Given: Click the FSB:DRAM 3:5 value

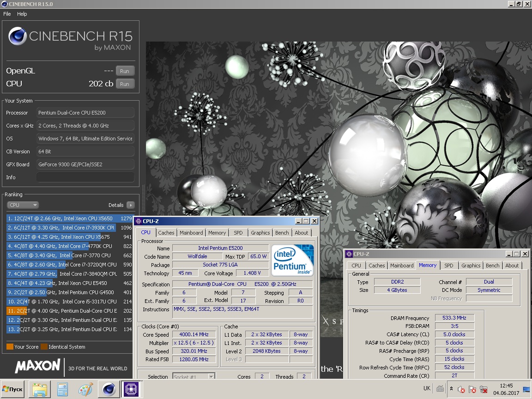Looking at the screenshot, I should click(454, 326).
